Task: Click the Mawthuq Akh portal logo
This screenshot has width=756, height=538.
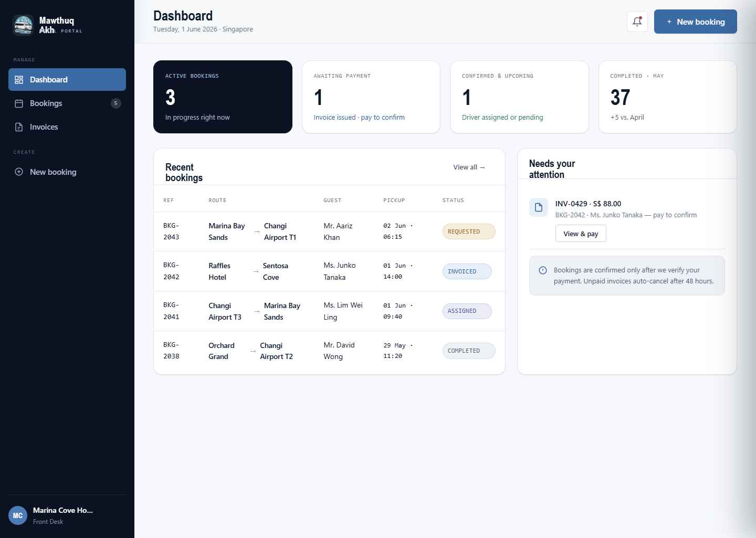Action: pyautogui.click(x=23, y=25)
